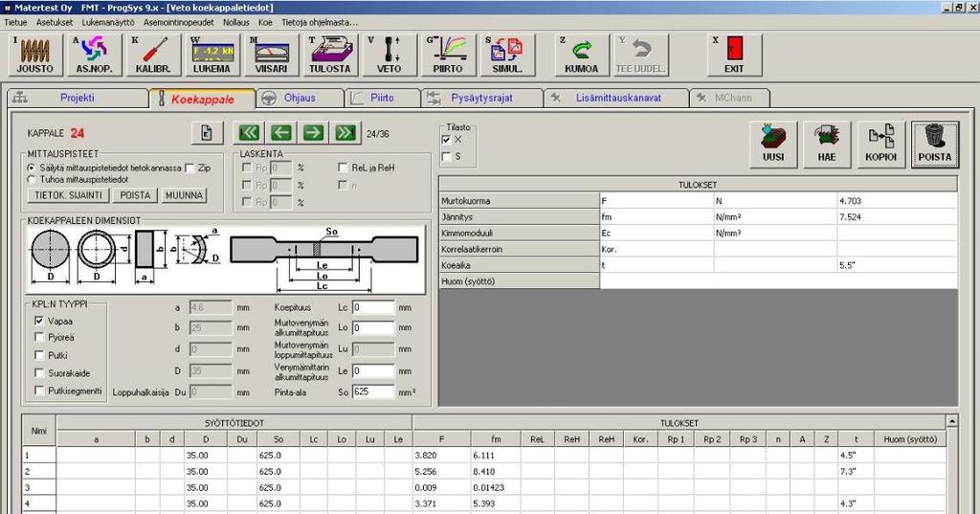980x514 pixels.
Task: Click the KOPIOI copy button
Action: pyautogui.click(x=880, y=145)
